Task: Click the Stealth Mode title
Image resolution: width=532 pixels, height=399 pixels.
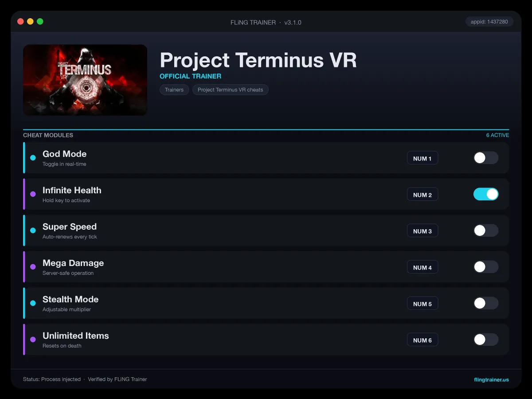Action: (70, 299)
